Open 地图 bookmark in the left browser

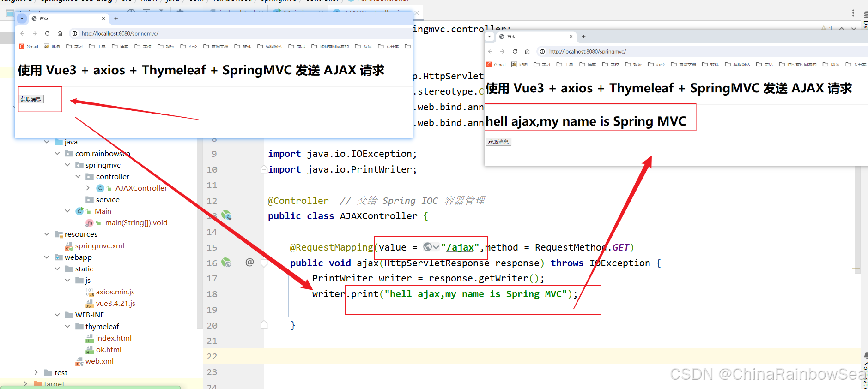click(x=52, y=47)
